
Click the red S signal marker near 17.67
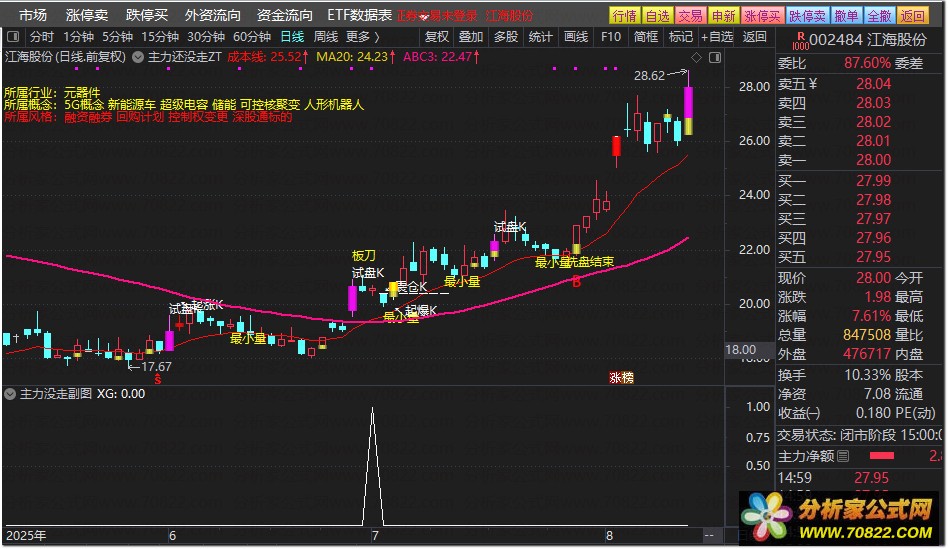pyautogui.click(x=158, y=380)
